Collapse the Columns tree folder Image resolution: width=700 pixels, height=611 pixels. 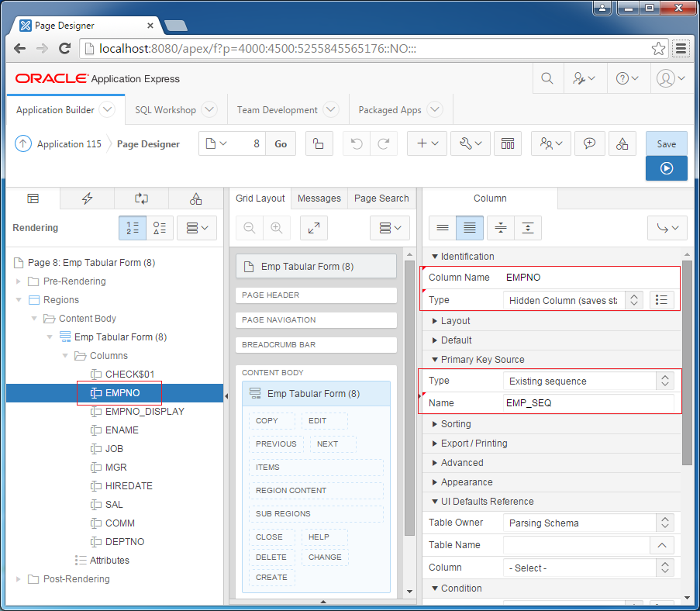(65, 356)
